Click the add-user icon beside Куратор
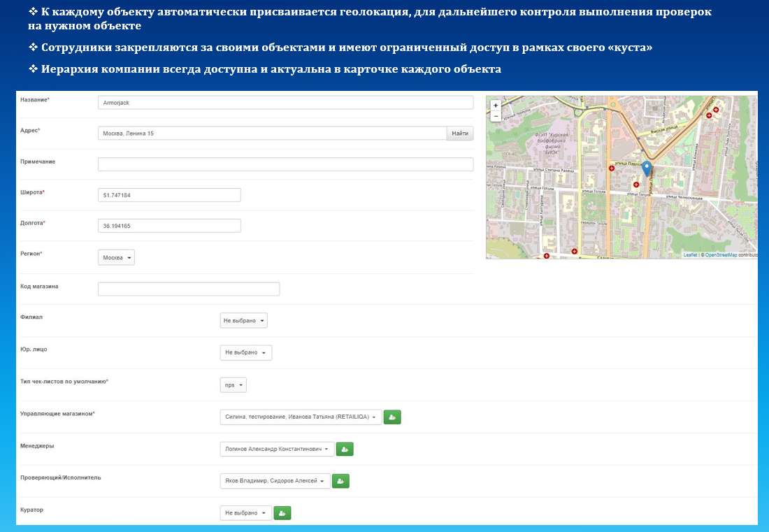The image size is (769, 532). click(x=282, y=513)
